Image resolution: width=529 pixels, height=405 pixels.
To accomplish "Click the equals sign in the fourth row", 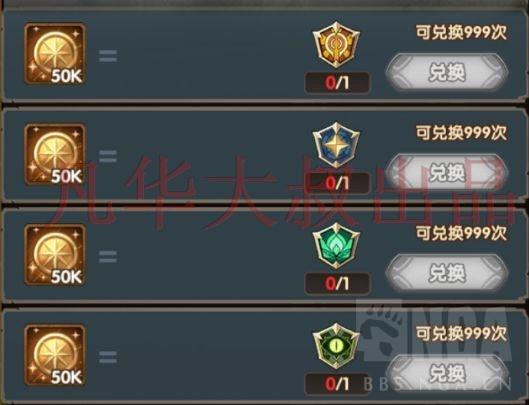I will pos(108,357).
